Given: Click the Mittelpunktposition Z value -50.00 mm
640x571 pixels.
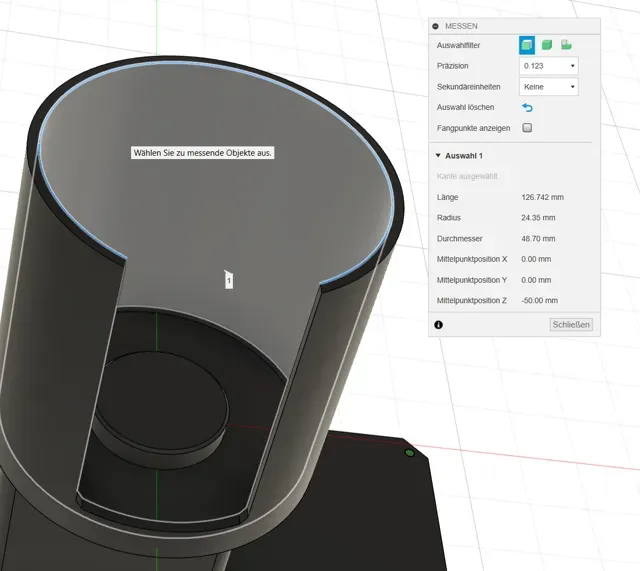Looking at the screenshot, I should [x=539, y=300].
